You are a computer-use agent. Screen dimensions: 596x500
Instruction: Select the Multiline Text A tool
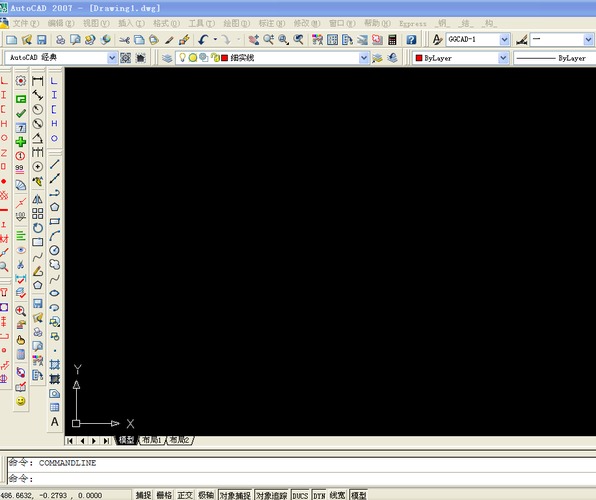click(54, 422)
